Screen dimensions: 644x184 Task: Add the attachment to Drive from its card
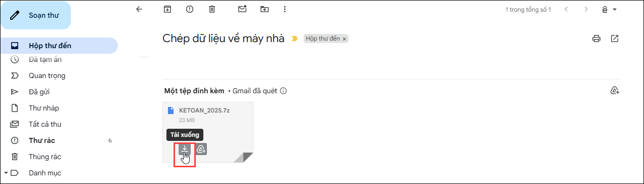pos(201,149)
